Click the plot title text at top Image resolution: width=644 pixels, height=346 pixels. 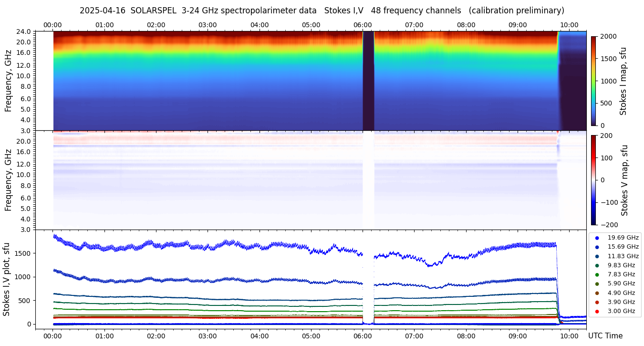point(322,10)
